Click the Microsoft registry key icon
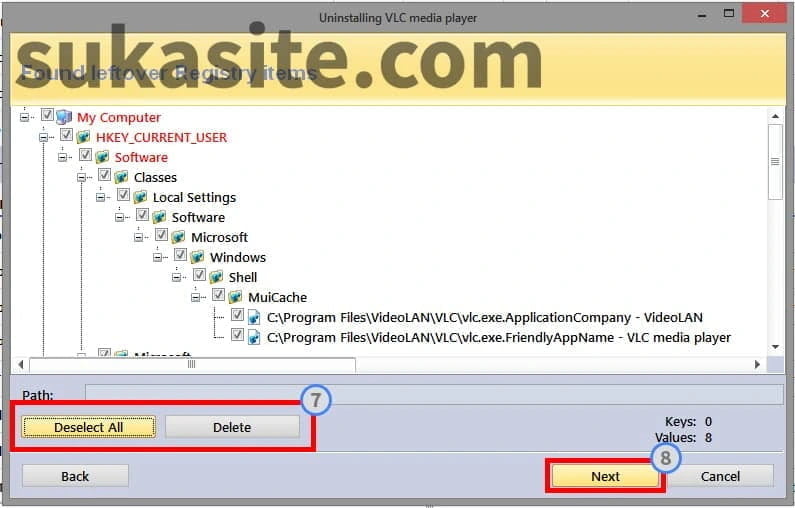 click(x=178, y=237)
